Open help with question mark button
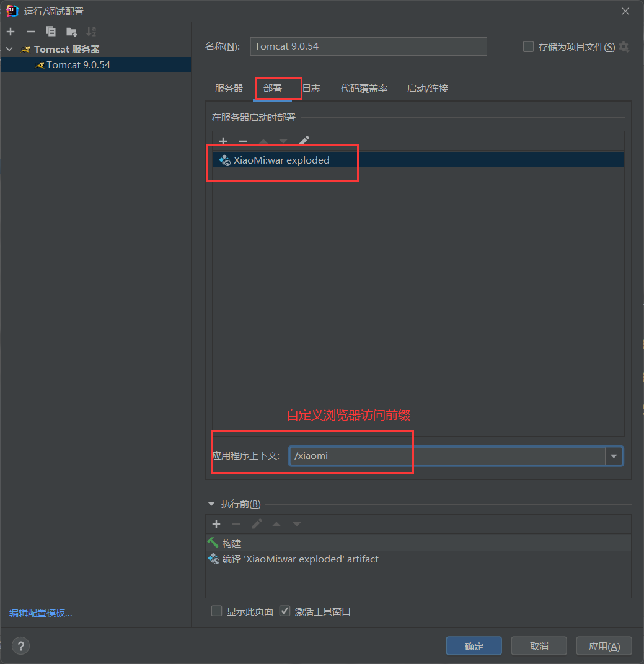Viewport: 644px width, 664px height. (x=20, y=646)
